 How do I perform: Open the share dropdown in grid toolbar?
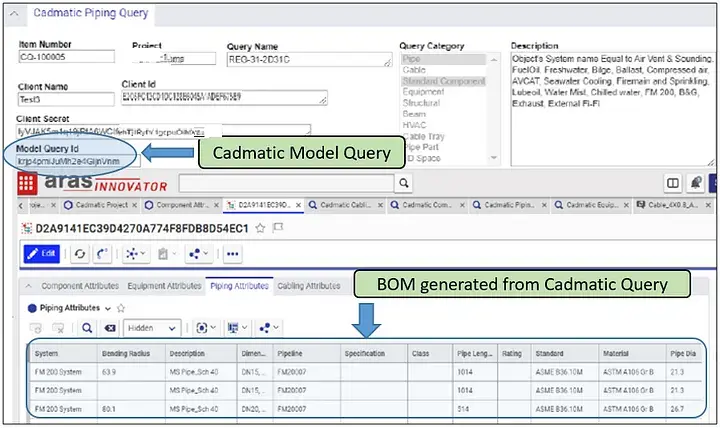[x=269, y=328]
